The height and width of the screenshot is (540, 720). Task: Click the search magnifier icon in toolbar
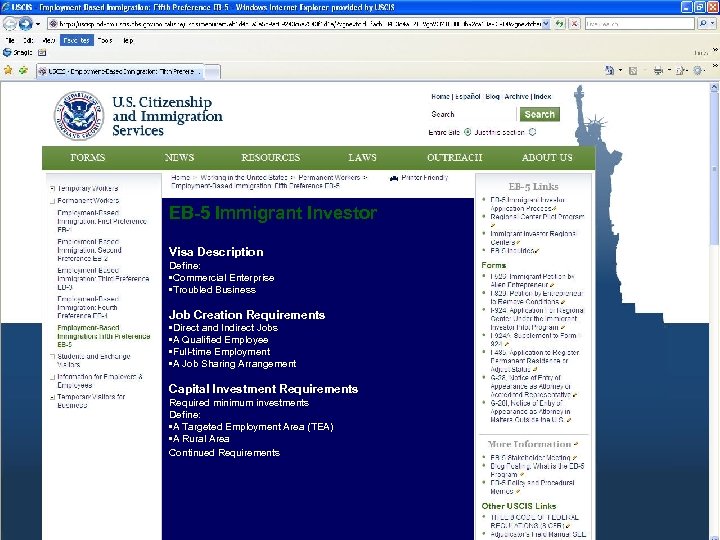click(703, 23)
